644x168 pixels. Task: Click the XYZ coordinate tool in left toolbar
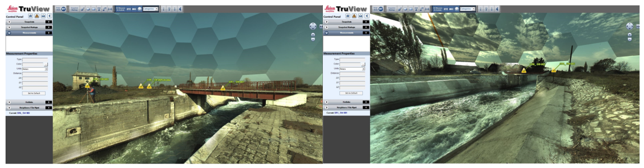click(129, 9)
